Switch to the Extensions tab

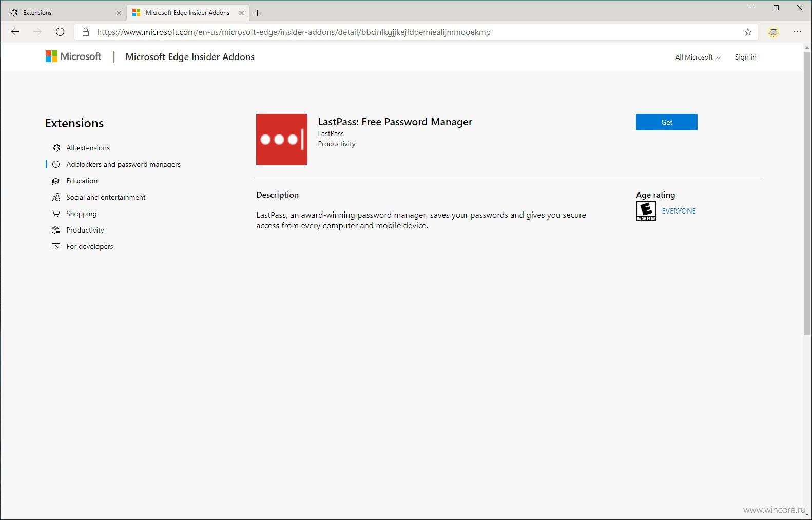(x=64, y=13)
